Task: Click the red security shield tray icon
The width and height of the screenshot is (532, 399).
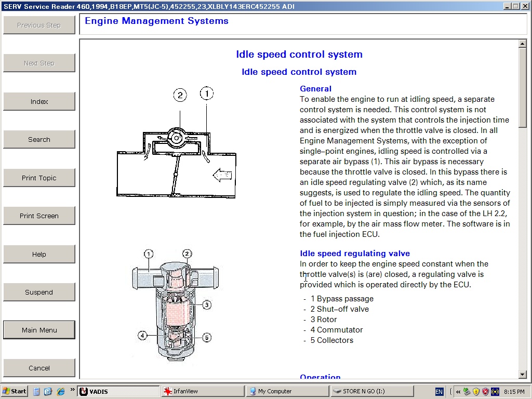Action: 486,392
